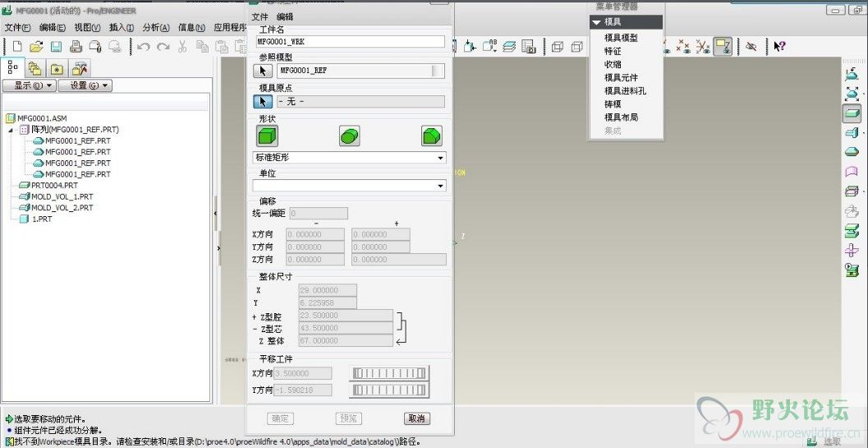Open the 视图 menu
The height and width of the screenshot is (448, 868).
88,27
